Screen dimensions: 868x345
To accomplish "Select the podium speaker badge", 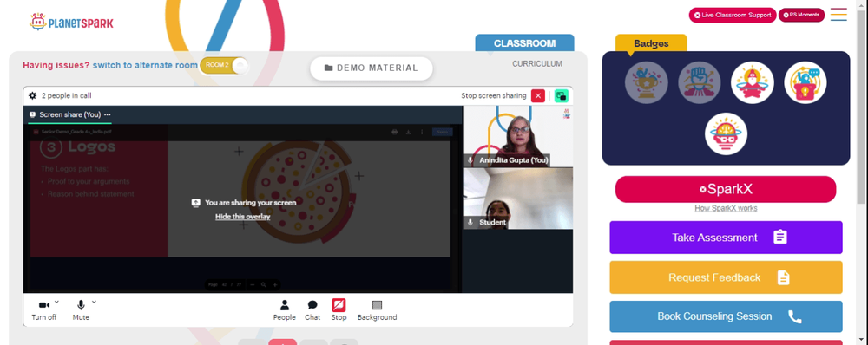I will 806,83.
